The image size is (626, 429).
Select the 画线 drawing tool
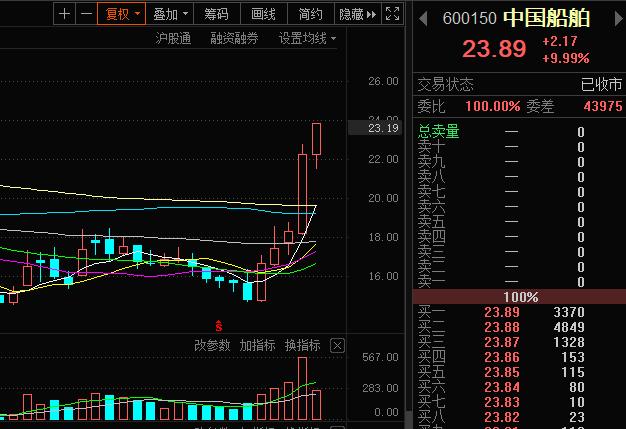click(264, 14)
